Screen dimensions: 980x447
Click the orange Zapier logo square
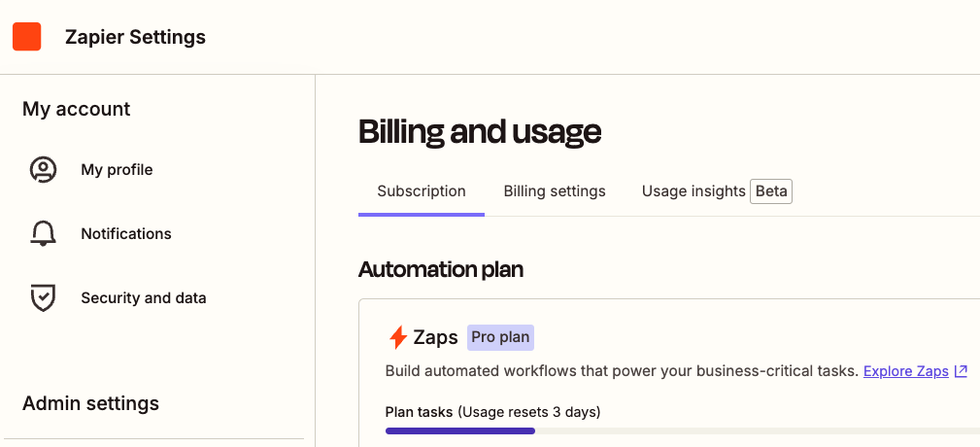[x=27, y=37]
